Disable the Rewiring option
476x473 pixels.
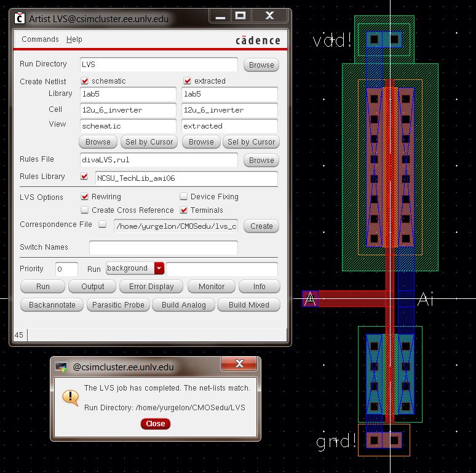[85, 196]
